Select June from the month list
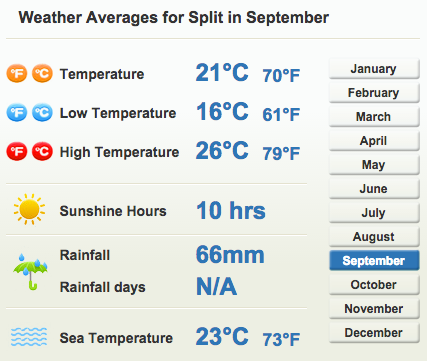 coord(374,189)
